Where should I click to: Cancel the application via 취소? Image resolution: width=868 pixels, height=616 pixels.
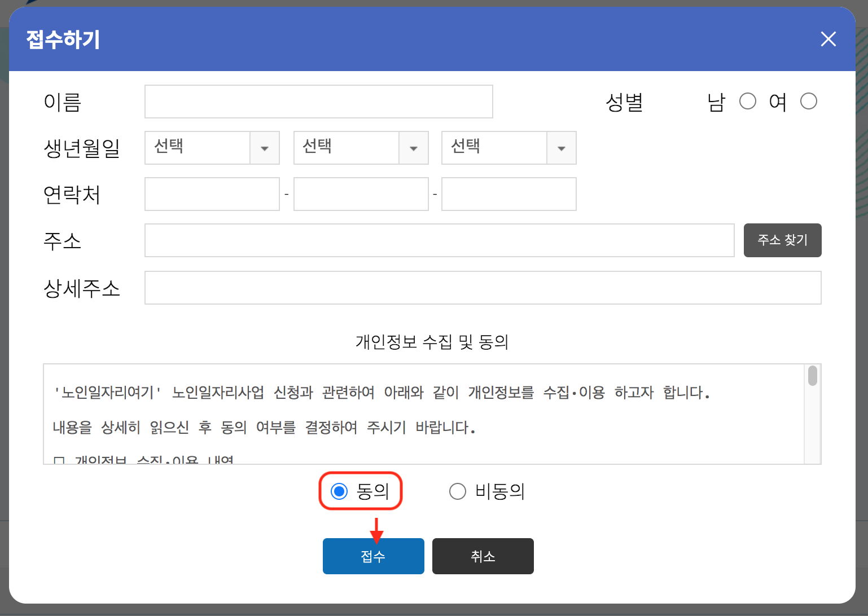[483, 556]
